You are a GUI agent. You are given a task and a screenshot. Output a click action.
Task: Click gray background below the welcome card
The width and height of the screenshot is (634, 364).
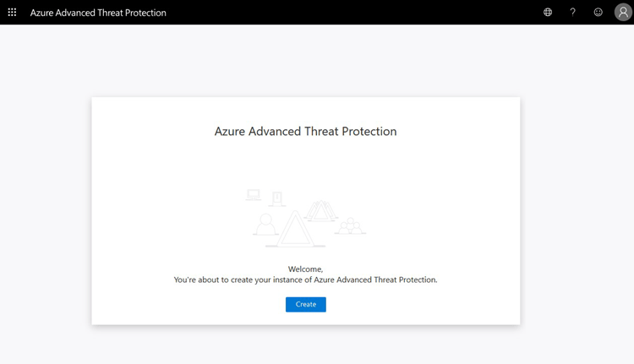coord(305,345)
